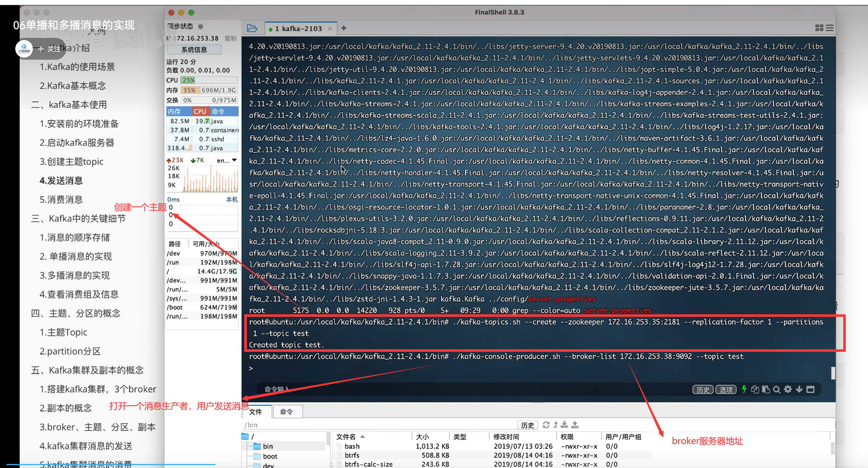Open terminal settings gear icon
868x468 pixels.
pos(788,389)
